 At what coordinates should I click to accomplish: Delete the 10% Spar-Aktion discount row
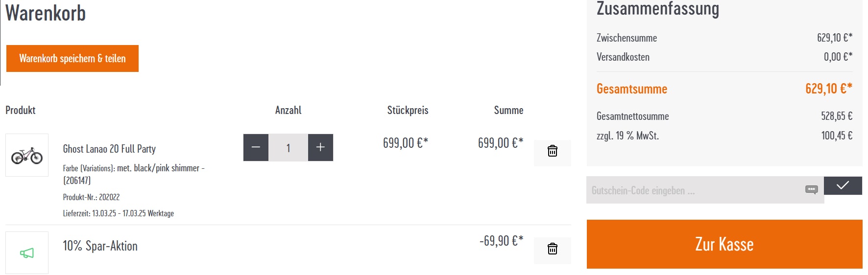click(552, 250)
